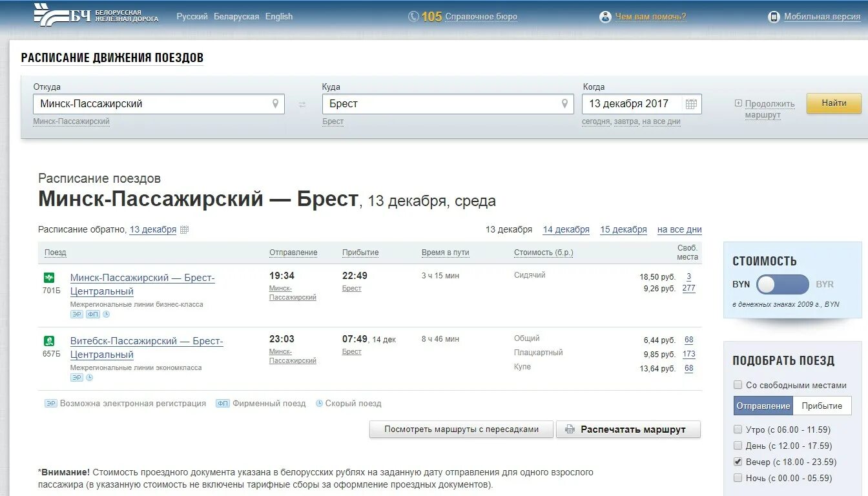Screen dimensions: 868x496
Task: Toggle the BYN/BYR currency switch
Action: (783, 284)
